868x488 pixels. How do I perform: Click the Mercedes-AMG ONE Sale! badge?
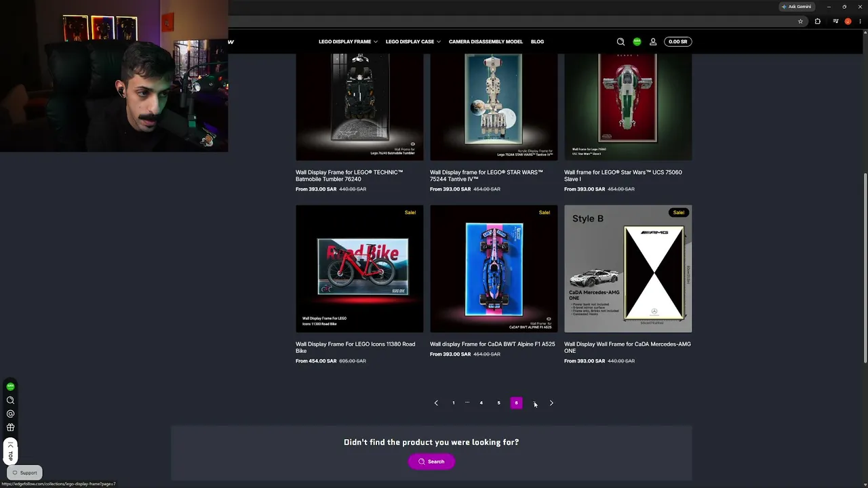point(678,212)
